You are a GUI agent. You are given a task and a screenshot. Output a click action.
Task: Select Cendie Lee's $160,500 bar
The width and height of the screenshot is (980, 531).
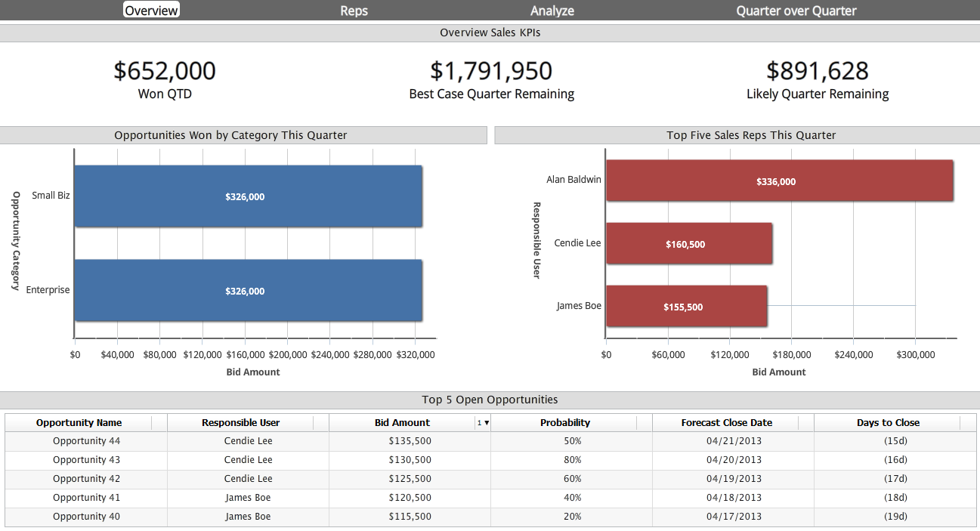click(689, 243)
